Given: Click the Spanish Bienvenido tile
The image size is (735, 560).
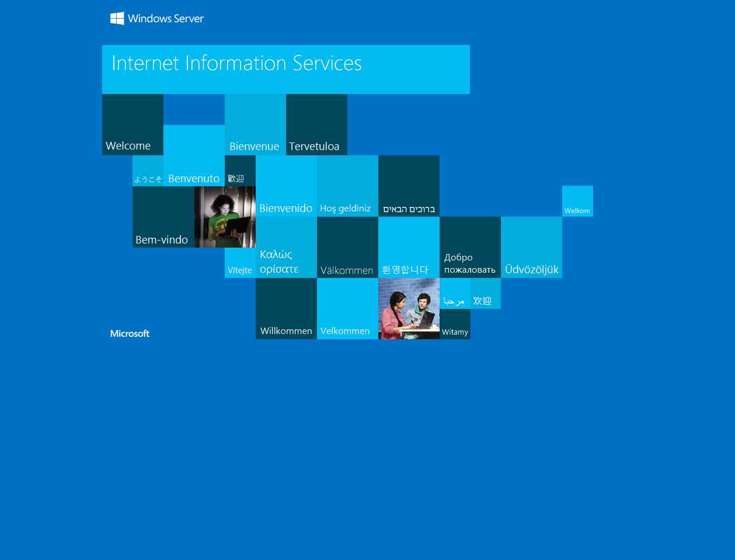Looking at the screenshot, I should pos(286,186).
